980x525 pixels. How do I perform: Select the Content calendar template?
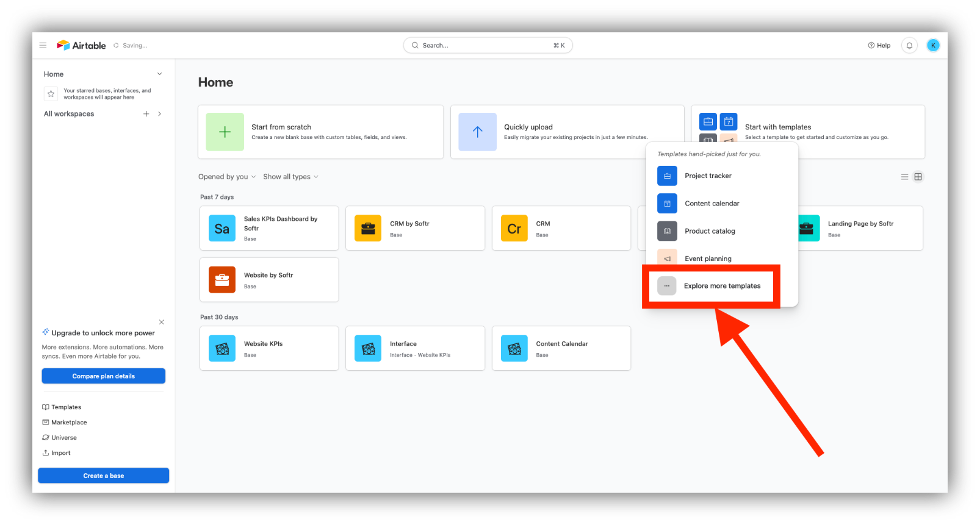click(722, 204)
